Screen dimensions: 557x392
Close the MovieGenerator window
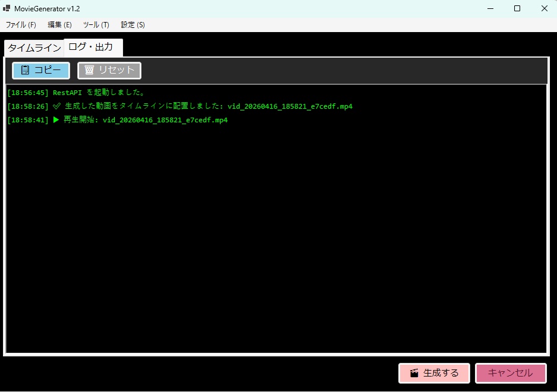(544, 8)
